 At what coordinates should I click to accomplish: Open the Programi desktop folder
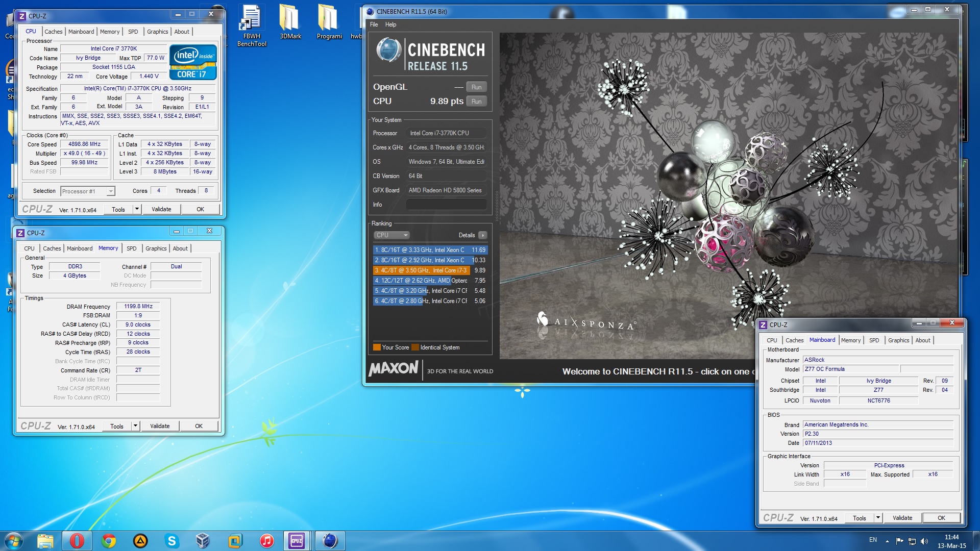coord(329,22)
